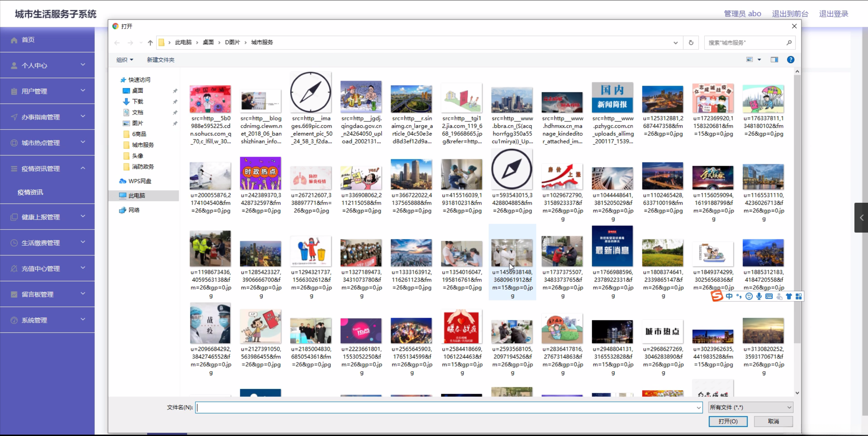Click D图片 in the breadcrumb path
The image size is (868, 436).
[x=232, y=42]
